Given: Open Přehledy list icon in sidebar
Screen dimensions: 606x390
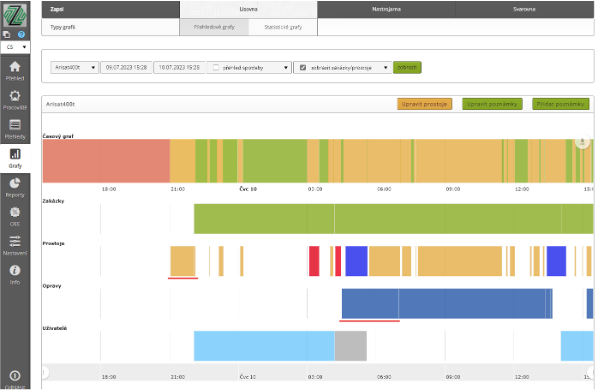Looking at the screenshot, I should click(x=15, y=125).
